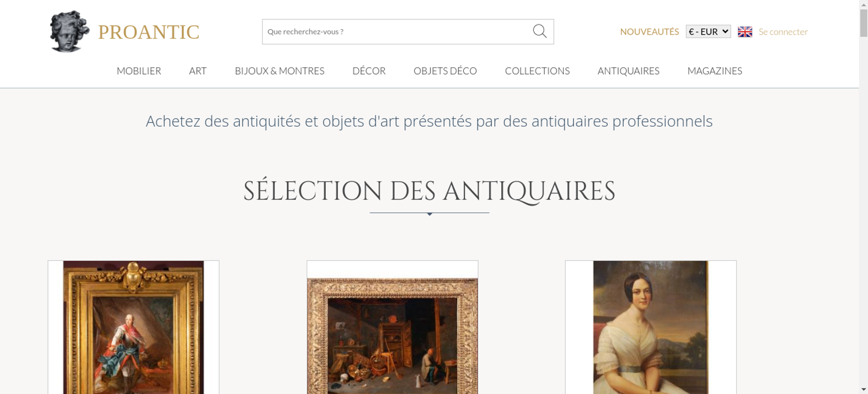Click the cherub head Proantic logo
Viewport: 868px width, 394px height.
tap(69, 31)
